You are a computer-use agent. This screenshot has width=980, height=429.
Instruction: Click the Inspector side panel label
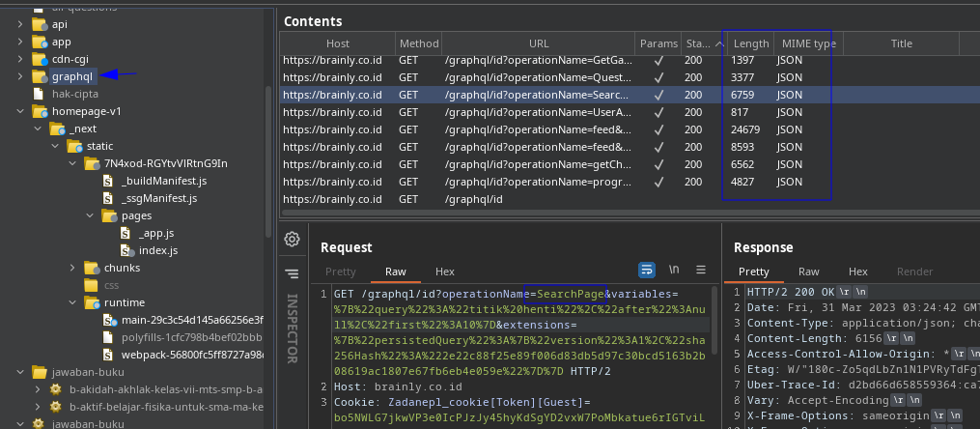[292, 329]
